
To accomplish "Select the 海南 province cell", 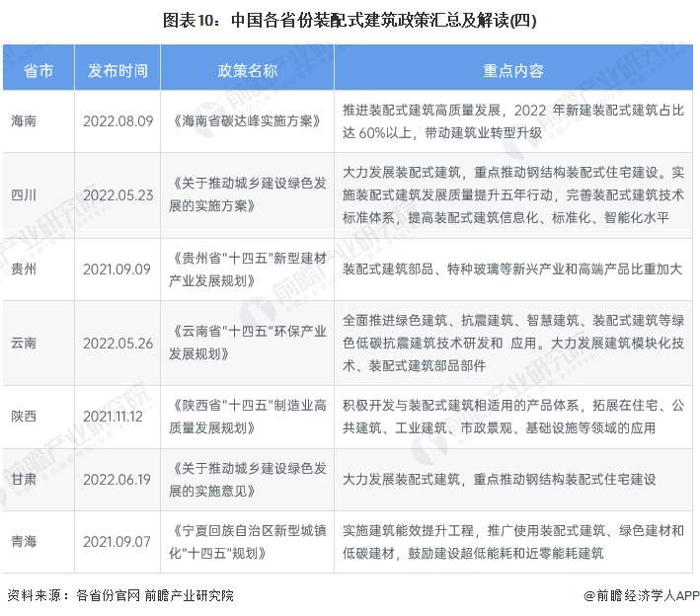I will pos(25,120).
